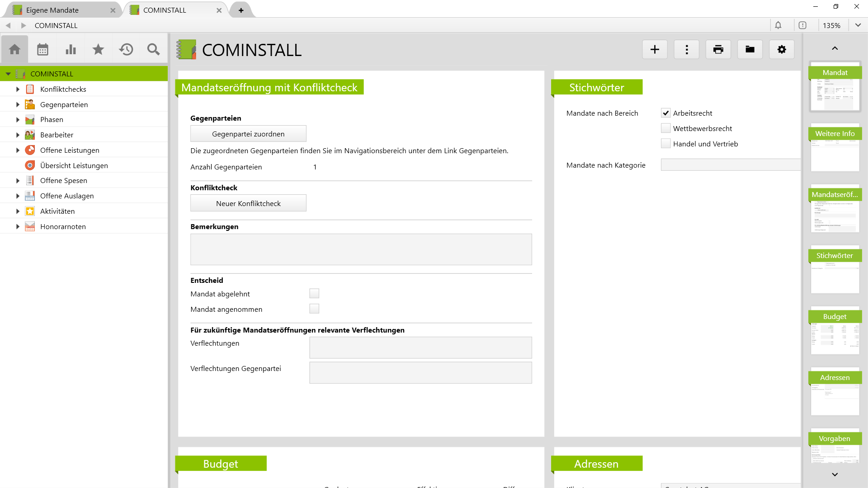The width and height of the screenshot is (868, 488).
Task: Expand the Konfliktchecks tree item
Action: point(18,89)
